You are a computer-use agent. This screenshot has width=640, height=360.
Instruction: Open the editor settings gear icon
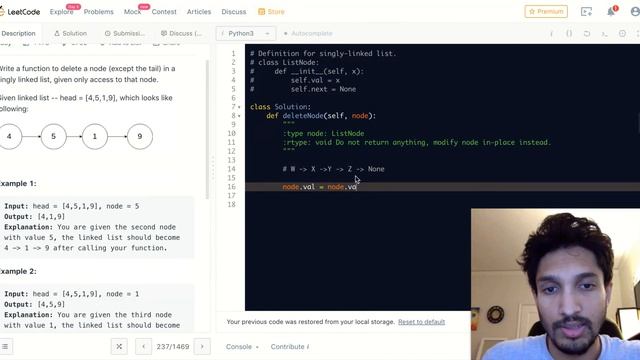coord(622,33)
